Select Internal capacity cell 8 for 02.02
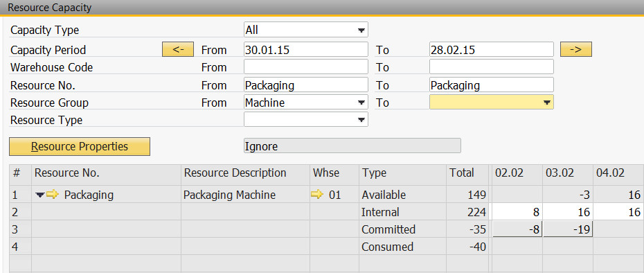The image size is (644, 273). point(517,212)
